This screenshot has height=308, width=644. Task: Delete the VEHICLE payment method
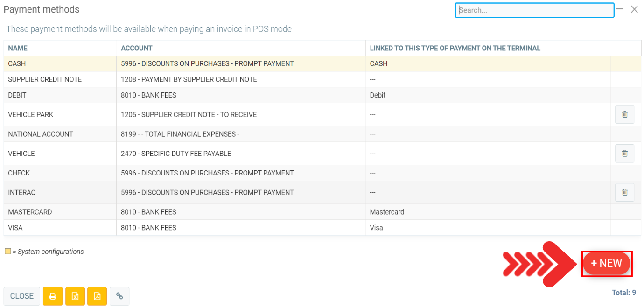click(x=624, y=153)
